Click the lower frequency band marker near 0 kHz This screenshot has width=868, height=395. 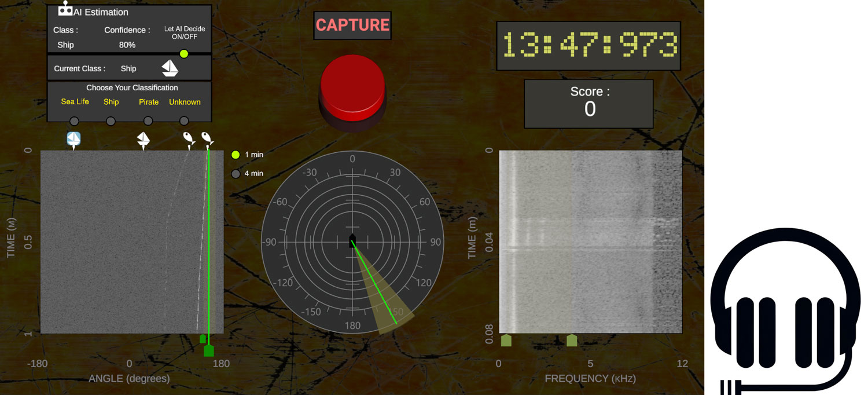(x=506, y=340)
